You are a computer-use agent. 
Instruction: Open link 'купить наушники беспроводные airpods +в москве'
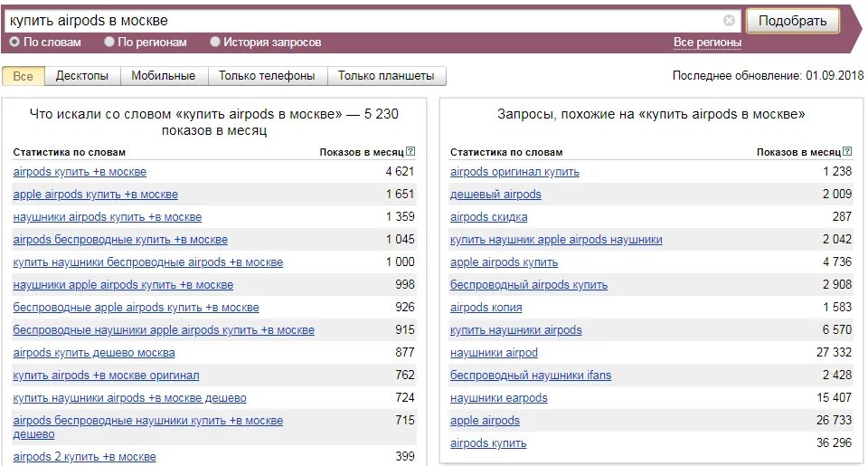(x=147, y=262)
